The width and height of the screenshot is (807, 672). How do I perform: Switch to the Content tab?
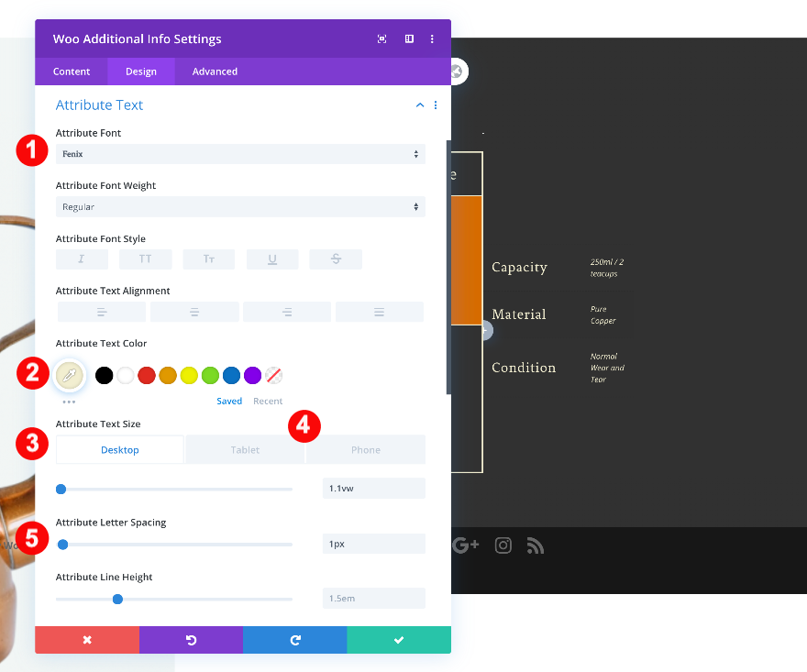point(72,72)
